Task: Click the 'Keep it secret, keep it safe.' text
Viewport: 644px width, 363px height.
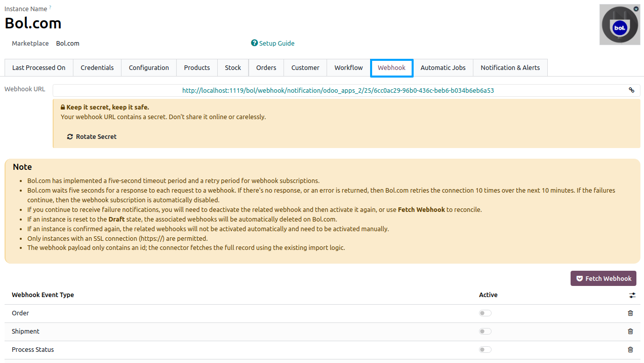Action: (x=108, y=107)
